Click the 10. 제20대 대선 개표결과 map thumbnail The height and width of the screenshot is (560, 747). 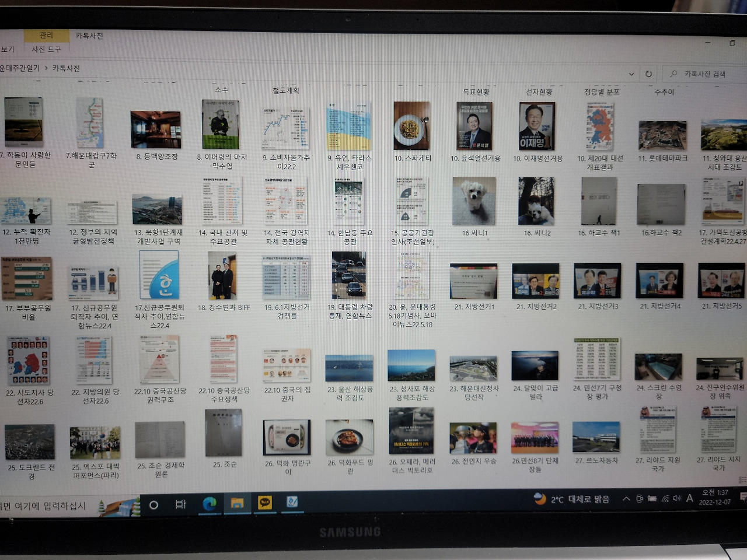click(x=600, y=127)
